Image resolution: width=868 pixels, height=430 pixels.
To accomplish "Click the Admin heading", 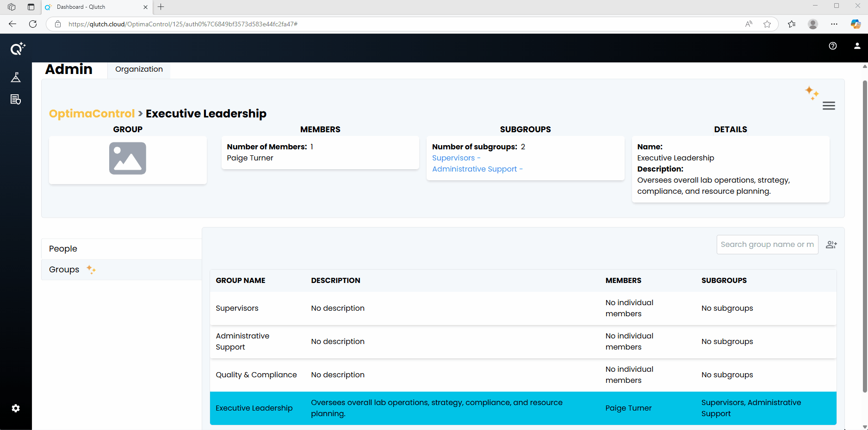I will pos(69,69).
